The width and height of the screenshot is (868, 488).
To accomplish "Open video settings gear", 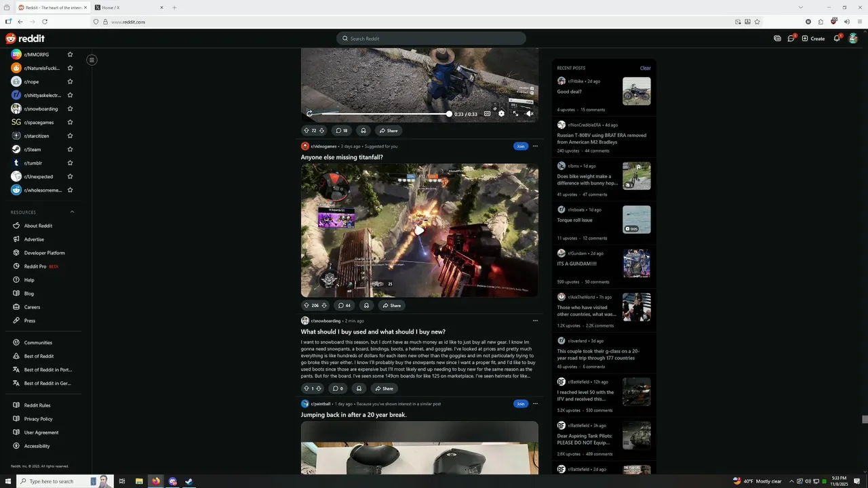I will pos(501,114).
